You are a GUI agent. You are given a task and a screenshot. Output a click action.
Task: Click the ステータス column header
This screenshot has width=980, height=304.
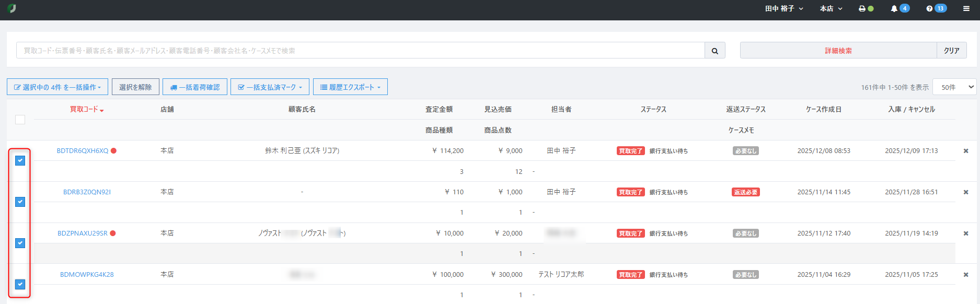653,109
